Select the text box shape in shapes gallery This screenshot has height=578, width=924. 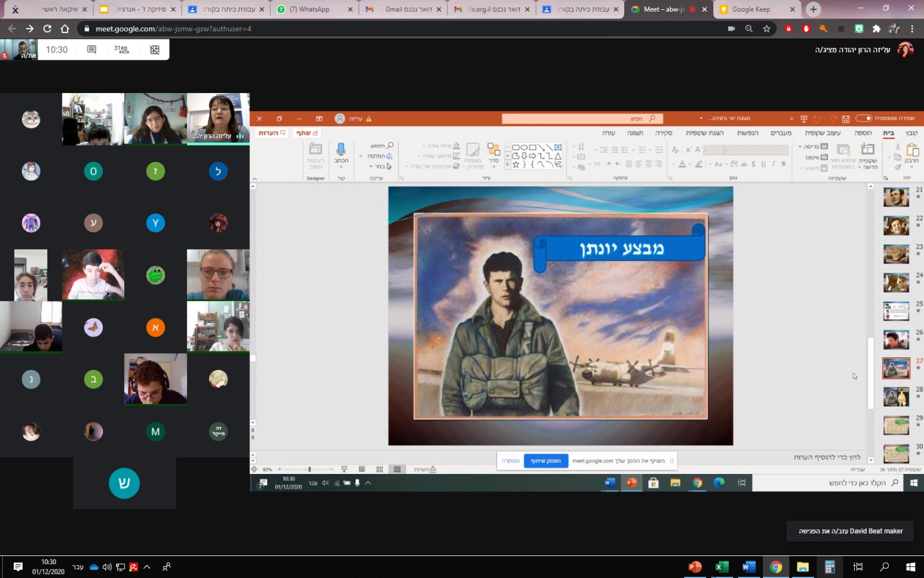[557, 147]
